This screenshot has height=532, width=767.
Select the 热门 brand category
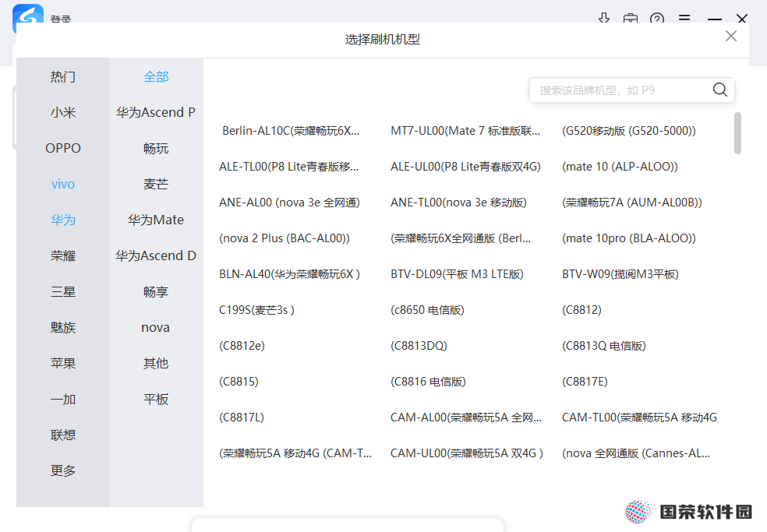pyautogui.click(x=63, y=77)
